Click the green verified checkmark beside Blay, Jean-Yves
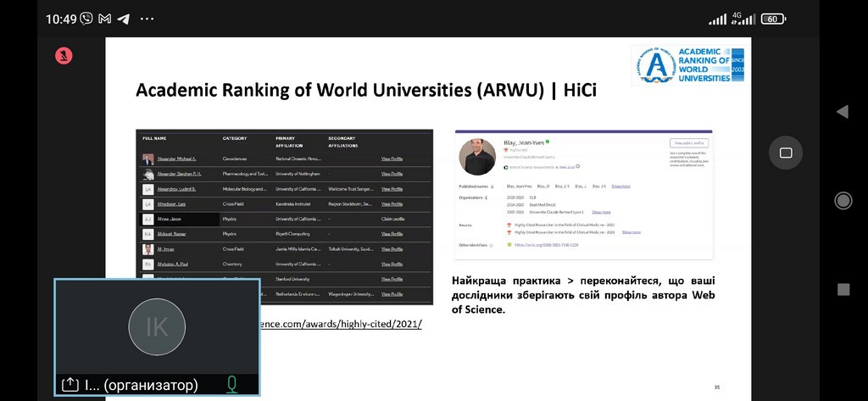This screenshot has width=868, height=401. (x=548, y=142)
